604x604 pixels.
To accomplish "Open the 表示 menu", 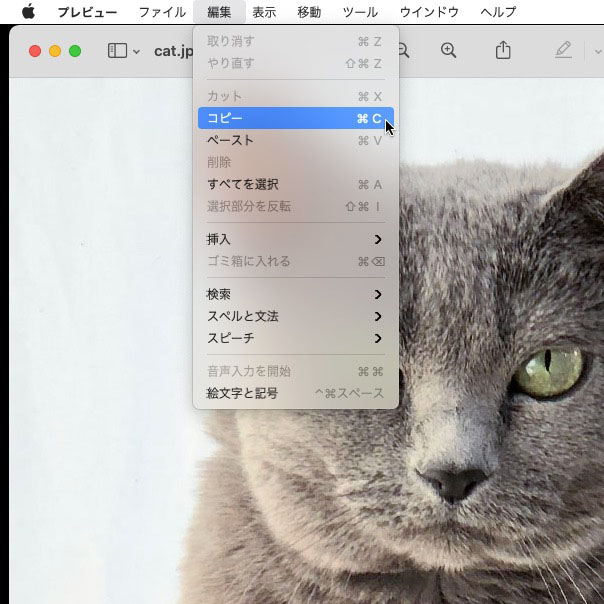I will pos(264,12).
